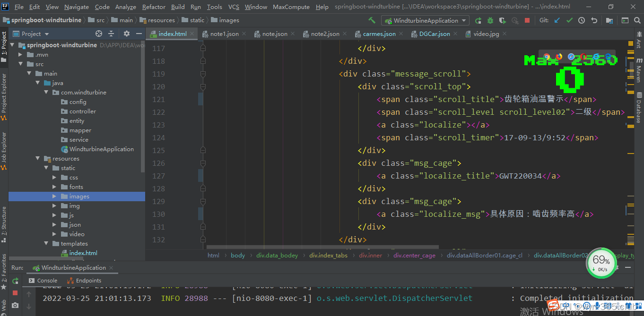Open the Endpoints tab
Screen dimensions: 644x316
[84, 281]
